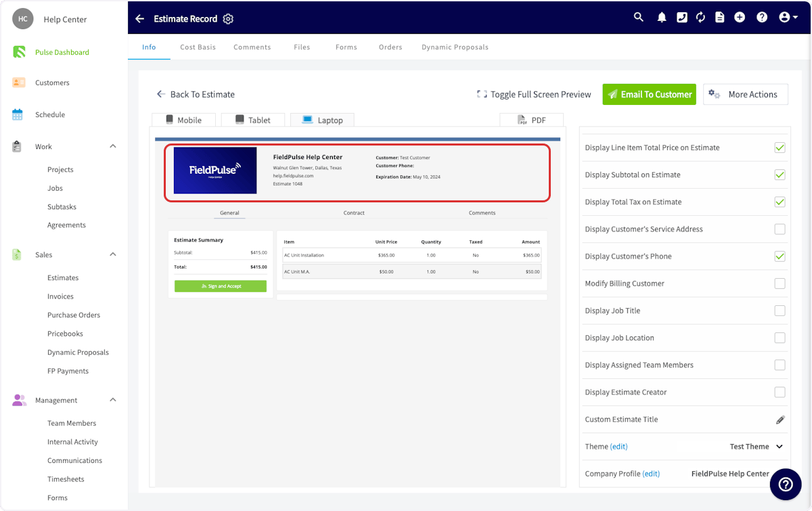This screenshot has width=812, height=511.
Task: Open Schedule from the sidebar
Action: (x=50, y=114)
